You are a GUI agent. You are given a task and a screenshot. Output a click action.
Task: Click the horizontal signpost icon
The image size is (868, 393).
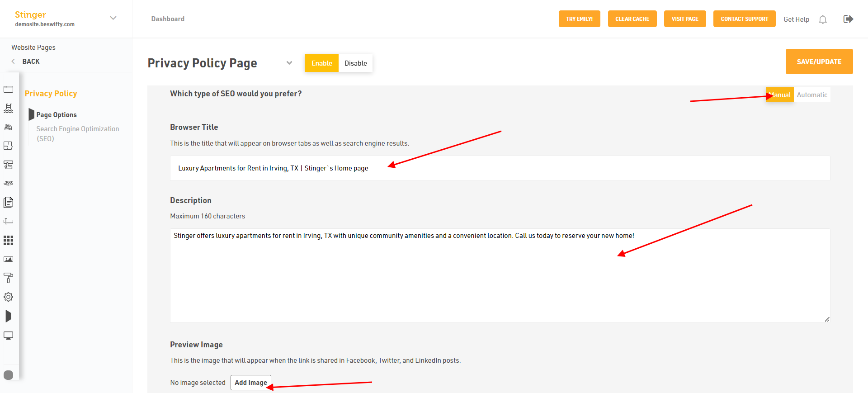8,221
